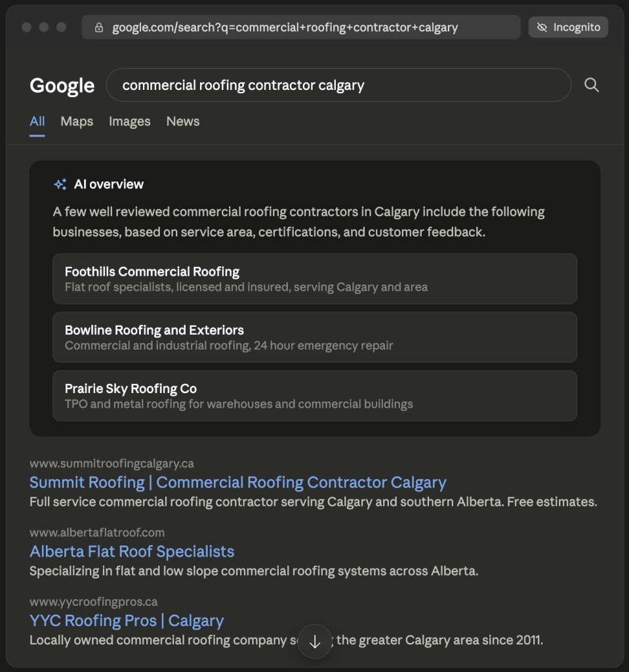Viewport: 629px width, 672px height.
Task: Click the Google logo
Action: 62,85
